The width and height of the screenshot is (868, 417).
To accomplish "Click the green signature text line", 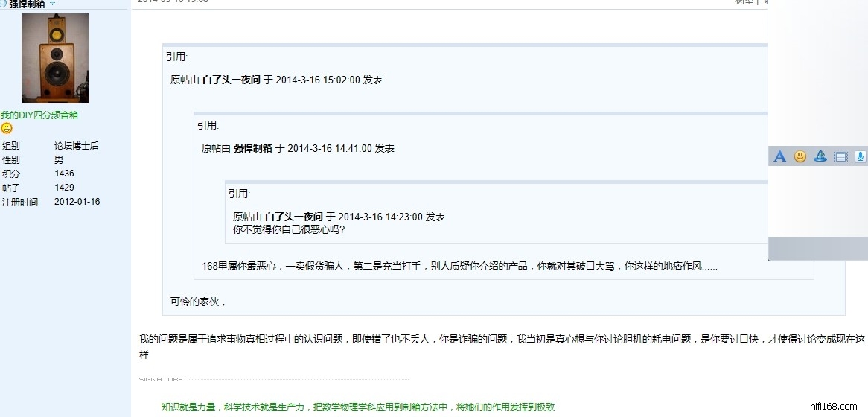I will click(358, 407).
